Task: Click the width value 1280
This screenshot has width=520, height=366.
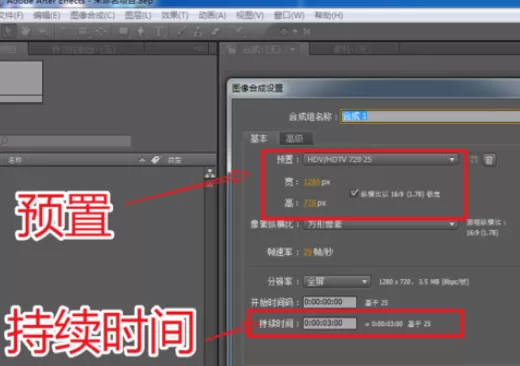Action: point(312,182)
